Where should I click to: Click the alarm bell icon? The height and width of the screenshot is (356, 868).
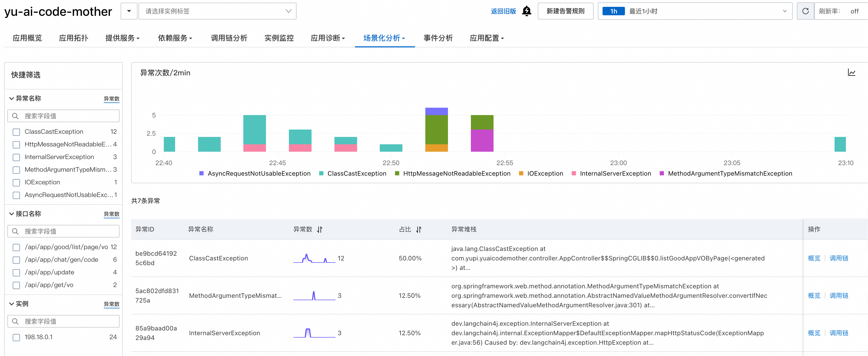[526, 11]
